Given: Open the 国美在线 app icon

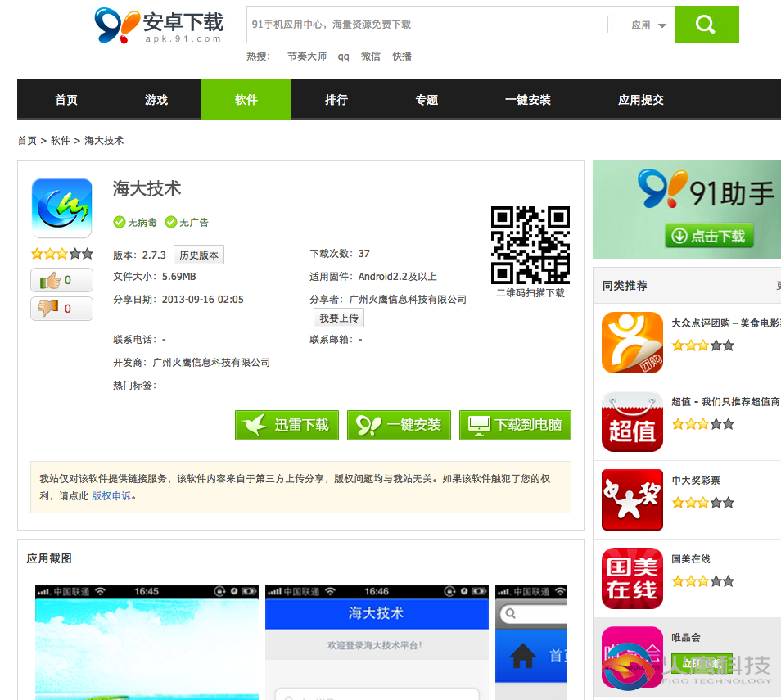Looking at the screenshot, I should click(x=632, y=578).
